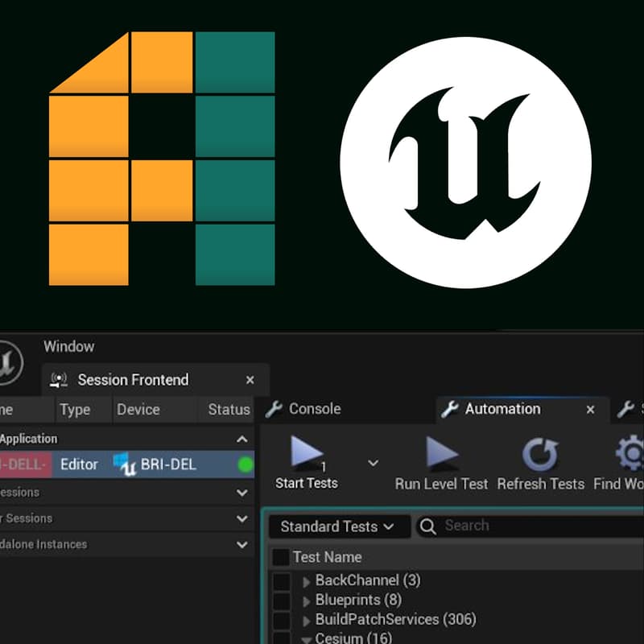Screen dimensions: 644x644
Task: Expand the Sessions section chevron
Action: tap(242, 493)
